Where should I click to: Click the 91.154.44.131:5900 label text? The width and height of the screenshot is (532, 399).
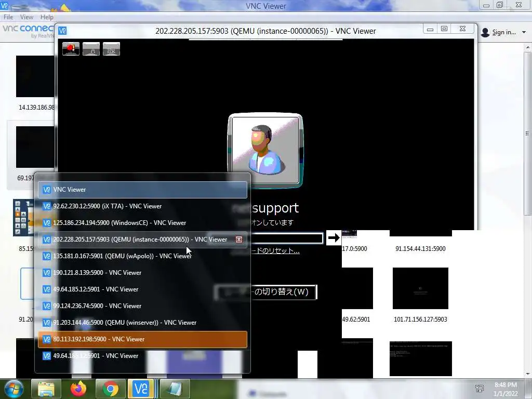pos(420,249)
